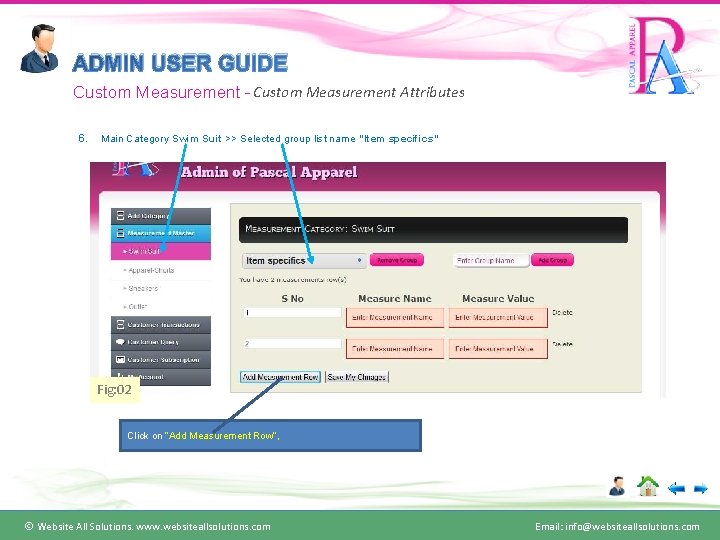Click the blue forward arrow icon
This screenshot has width=720, height=540.
[700, 489]
